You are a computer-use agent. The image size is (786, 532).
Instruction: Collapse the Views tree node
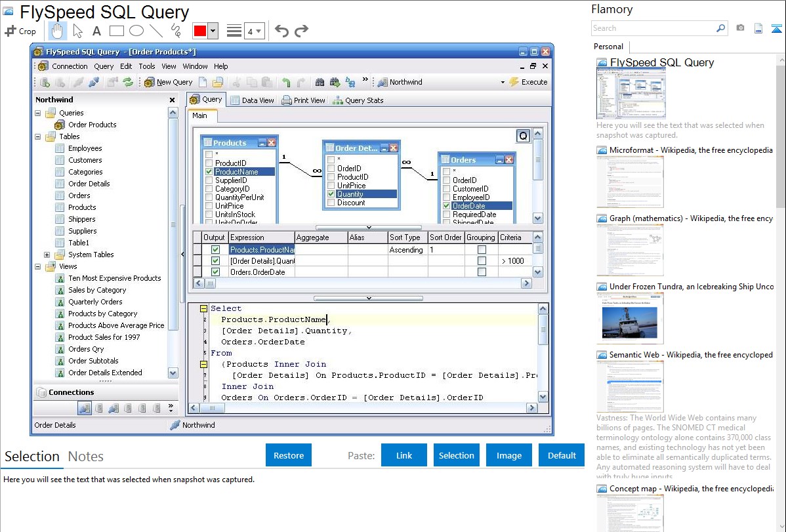click(38, 266)
